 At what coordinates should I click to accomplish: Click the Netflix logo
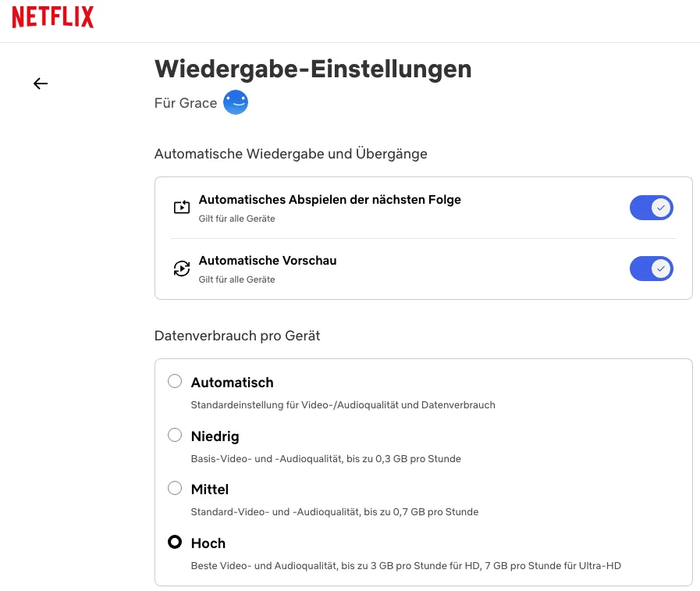click(x=53, y=17)
